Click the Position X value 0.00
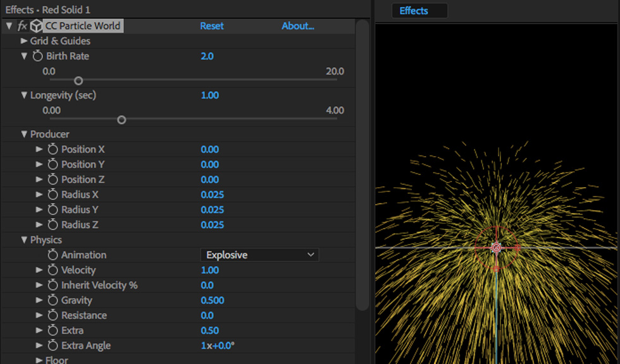 coord(209,149)
